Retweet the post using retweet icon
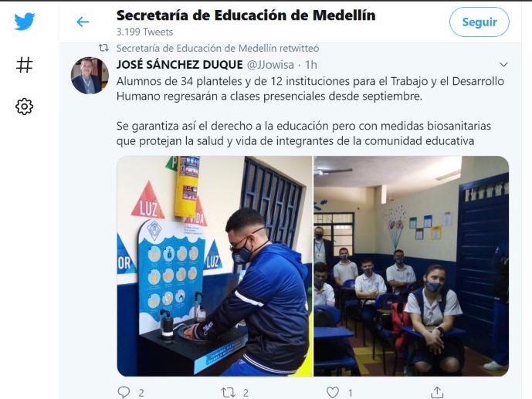This screenshot has height=399, width=532. pyautogui.click(x=228, y=393)
